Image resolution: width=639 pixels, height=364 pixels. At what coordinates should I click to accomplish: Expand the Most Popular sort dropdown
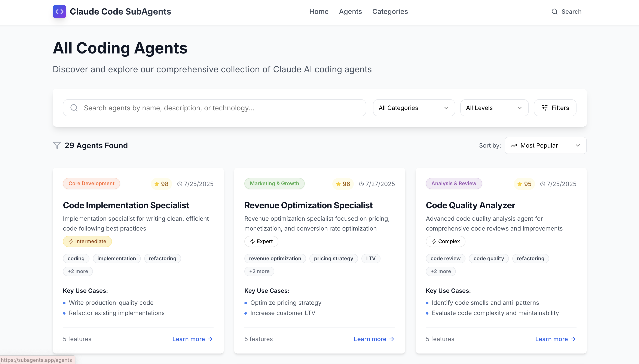point(545,145)
